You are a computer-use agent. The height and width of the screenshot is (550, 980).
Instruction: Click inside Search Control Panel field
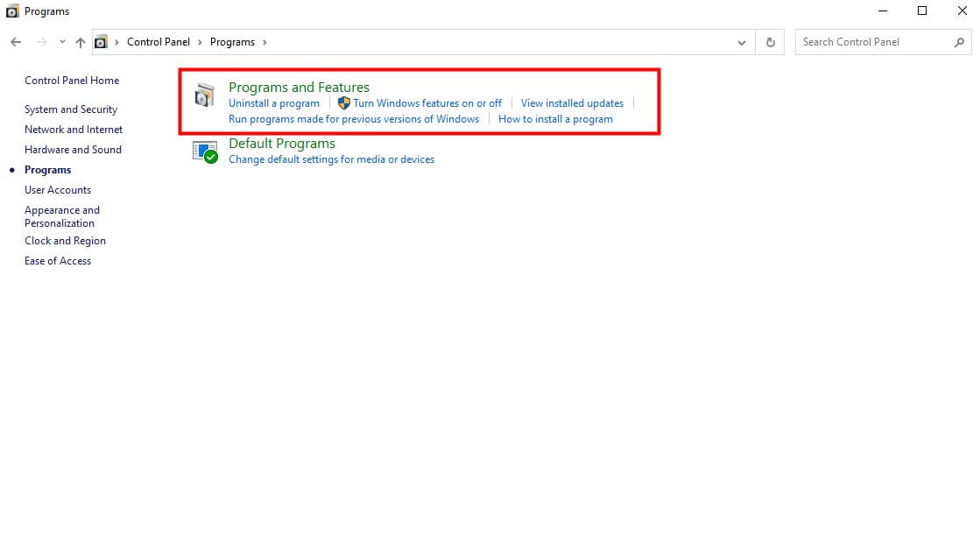click(871, 42)
